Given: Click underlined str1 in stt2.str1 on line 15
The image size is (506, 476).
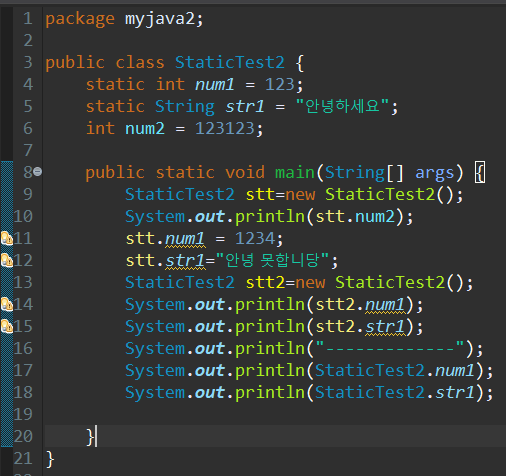Looking at the screenshot, I should pos(385,327).
